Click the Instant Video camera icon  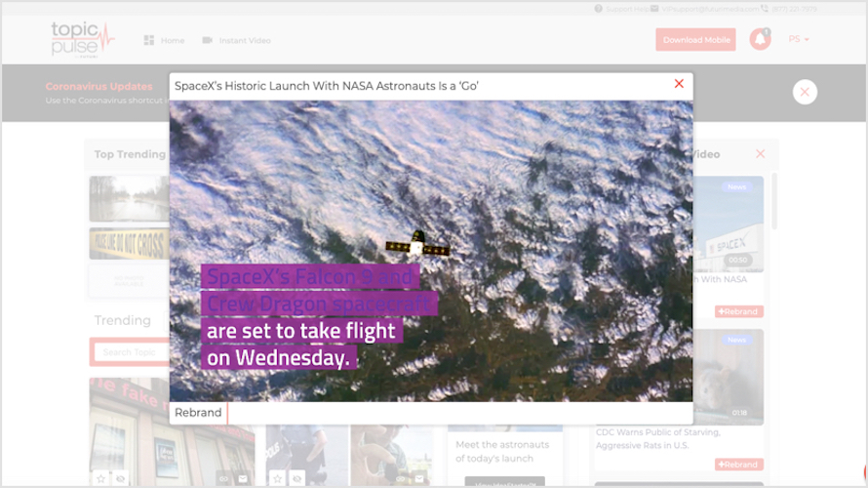(x=207, y=40)
